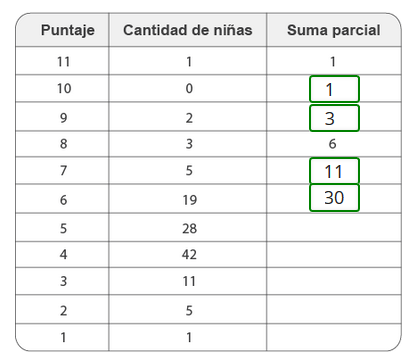Click the Cantidad de niñas column header
The width and height of the screenshot is (415, 364).
[x=188, y=30]
